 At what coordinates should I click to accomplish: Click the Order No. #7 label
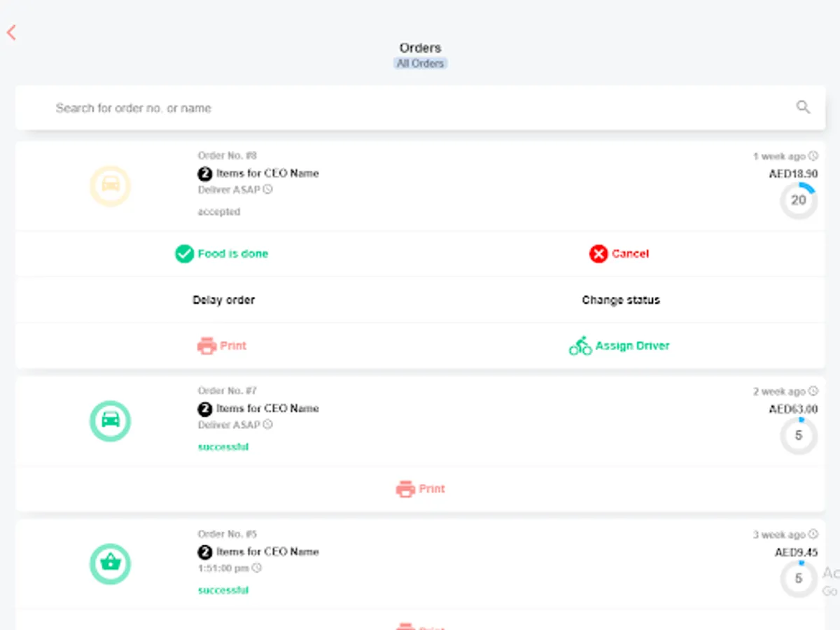click(227, 391)
